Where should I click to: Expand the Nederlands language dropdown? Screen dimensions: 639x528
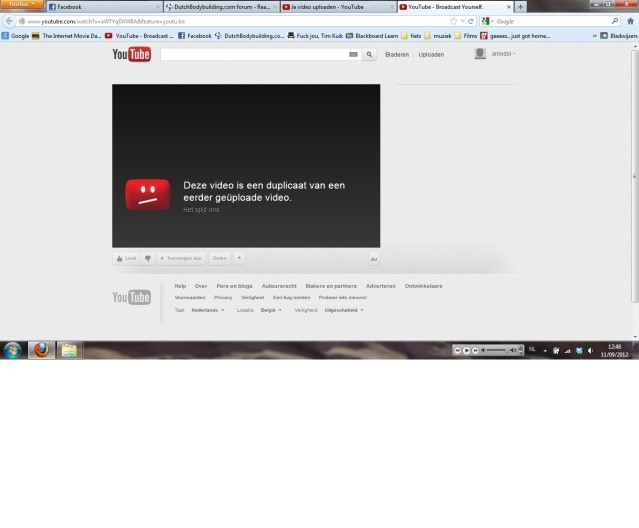(207, 310)
